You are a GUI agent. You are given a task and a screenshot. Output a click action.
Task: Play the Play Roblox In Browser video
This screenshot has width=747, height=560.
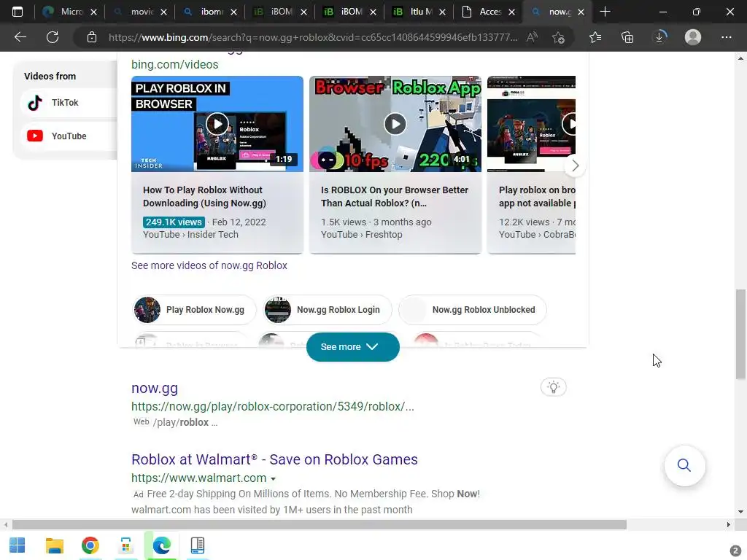click(217, 124)
